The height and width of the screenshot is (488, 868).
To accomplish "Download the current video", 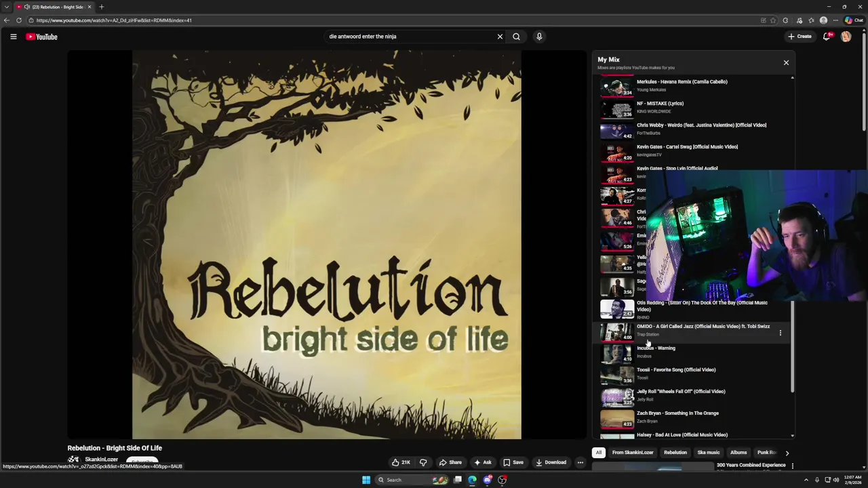I will point(551,462).
